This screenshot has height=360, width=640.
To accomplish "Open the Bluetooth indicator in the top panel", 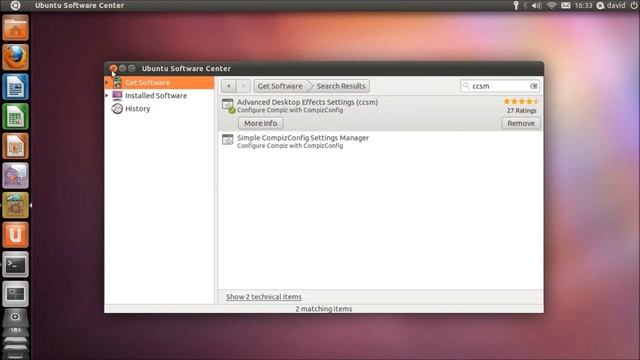I will coord(526,5).
